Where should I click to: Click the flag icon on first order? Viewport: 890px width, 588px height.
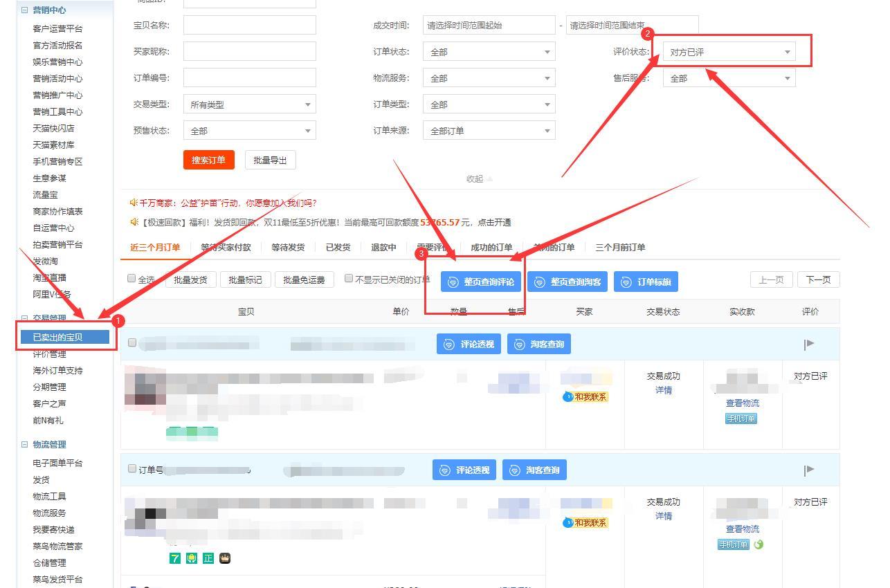tap(809, 344)
